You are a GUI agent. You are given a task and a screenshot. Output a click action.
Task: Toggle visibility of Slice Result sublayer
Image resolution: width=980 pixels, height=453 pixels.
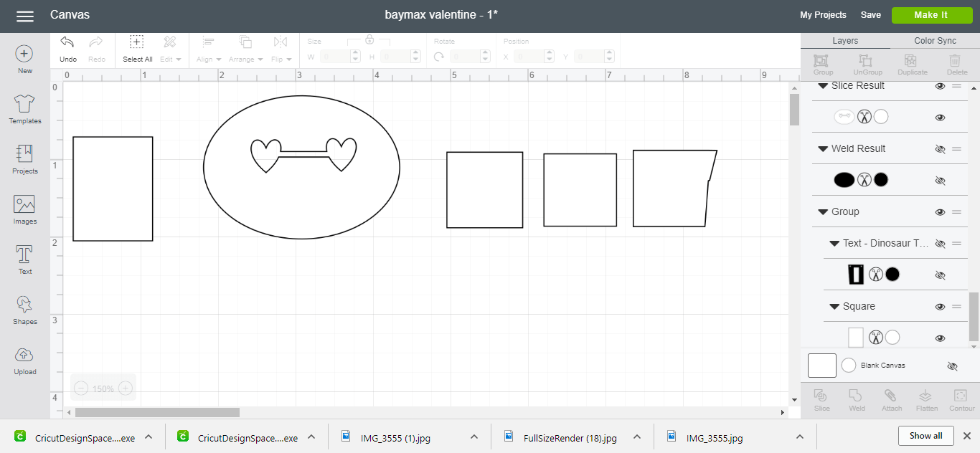pos(940,118)
